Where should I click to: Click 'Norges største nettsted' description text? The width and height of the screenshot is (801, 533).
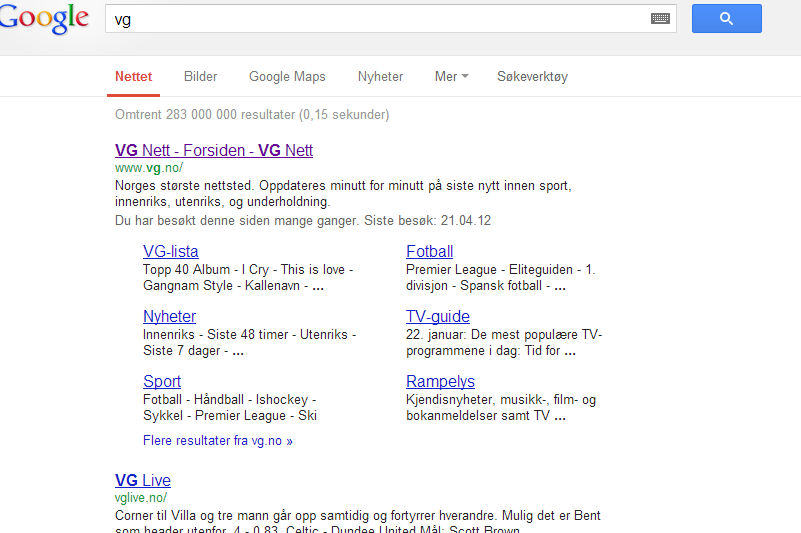[x=184, y=186]
